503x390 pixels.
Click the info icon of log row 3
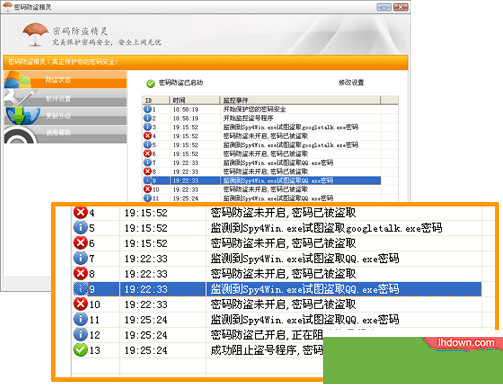pyautogui.click(x=147, y=127)
